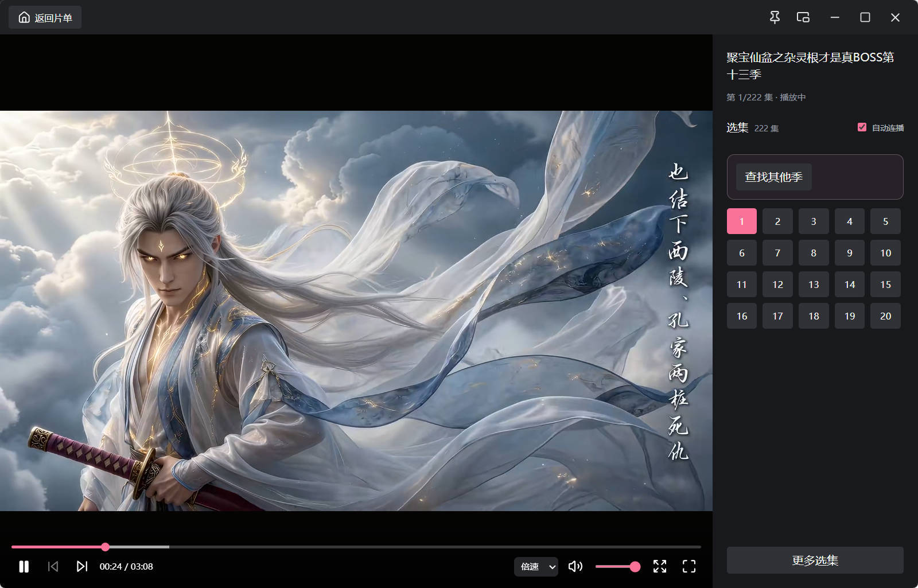918x588 pixels.
Task: Play episode 5
Action: tap(885, 221)
